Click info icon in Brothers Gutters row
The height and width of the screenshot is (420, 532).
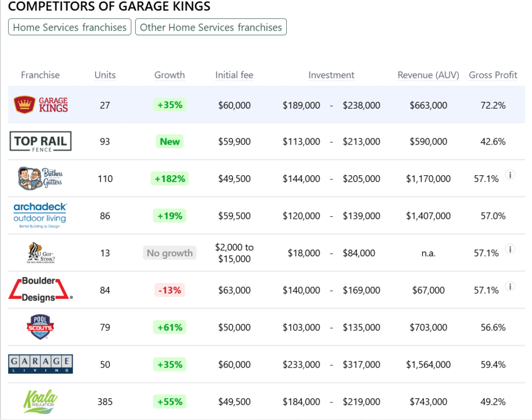point(510,175)
